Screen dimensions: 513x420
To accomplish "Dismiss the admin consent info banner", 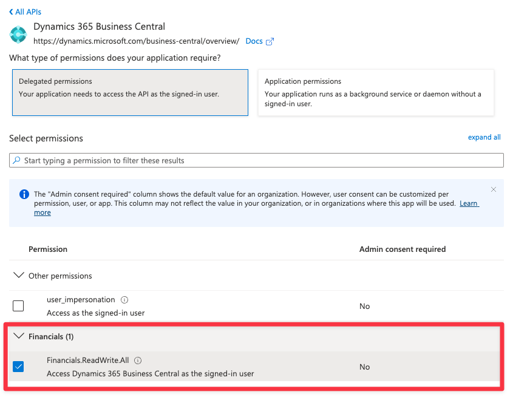I will (x=494, y=189).
